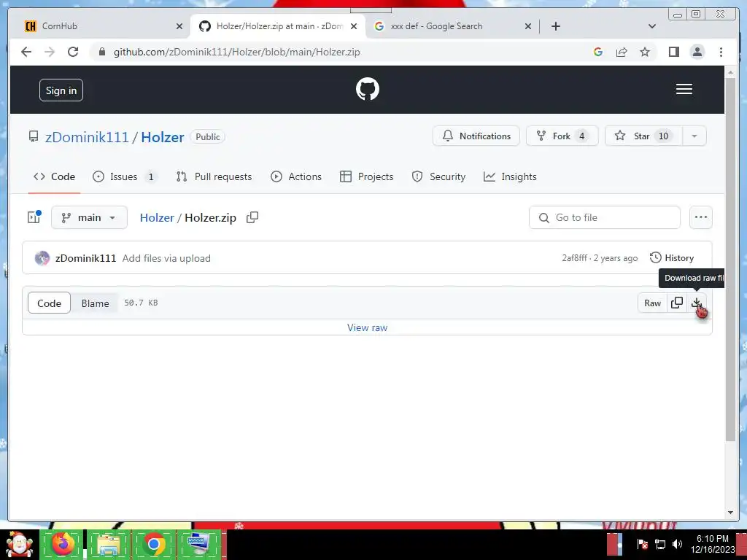Open the taskbar keyboard computer icon
Image resolution: width=747 pixels, height=560 pixels.
coord(198,544)
